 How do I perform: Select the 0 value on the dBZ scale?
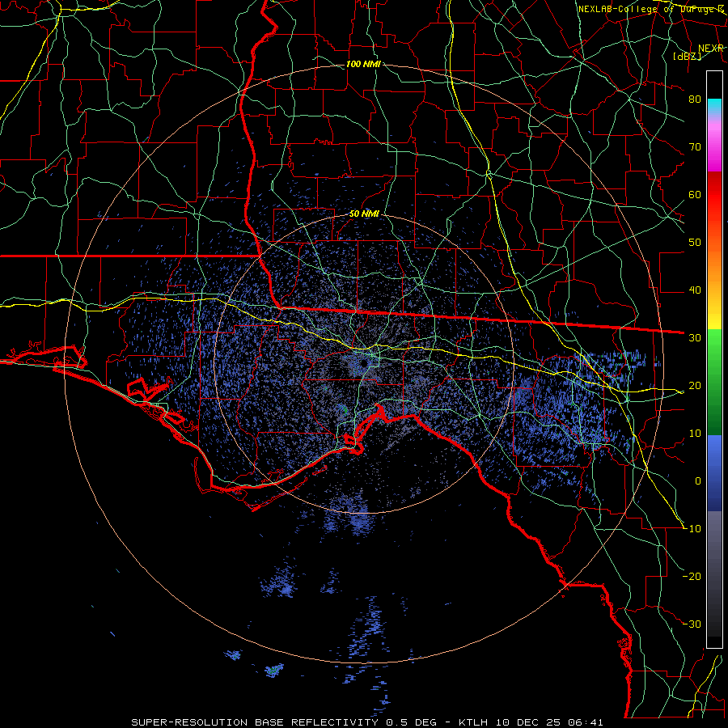point(698,481)
